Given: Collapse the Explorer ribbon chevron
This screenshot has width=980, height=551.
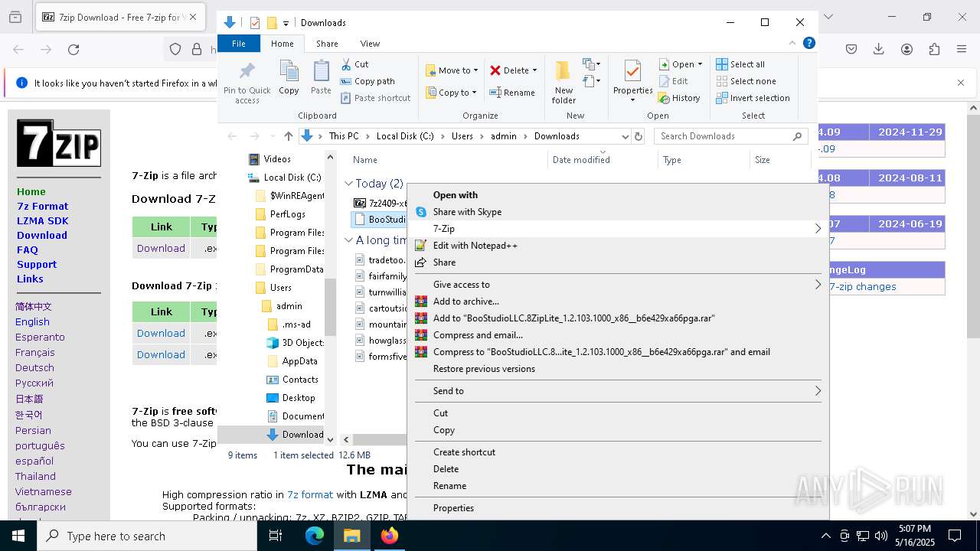Looking at the screenshot, I should click(x=792, y=44).
